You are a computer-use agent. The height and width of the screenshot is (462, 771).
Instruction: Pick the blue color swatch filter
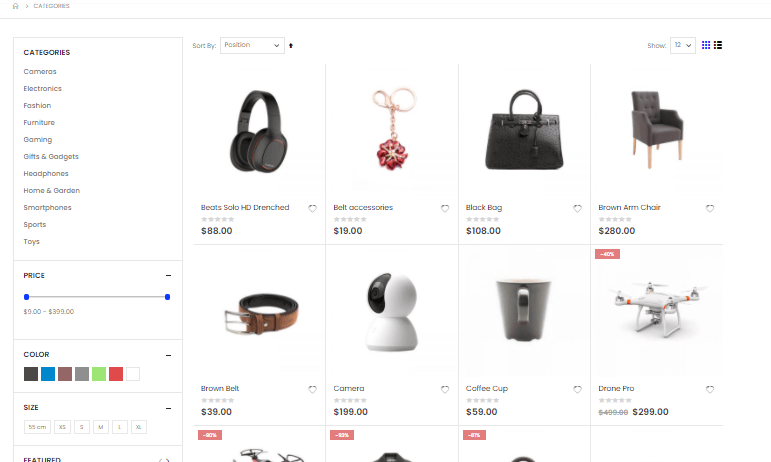[48, 374]
